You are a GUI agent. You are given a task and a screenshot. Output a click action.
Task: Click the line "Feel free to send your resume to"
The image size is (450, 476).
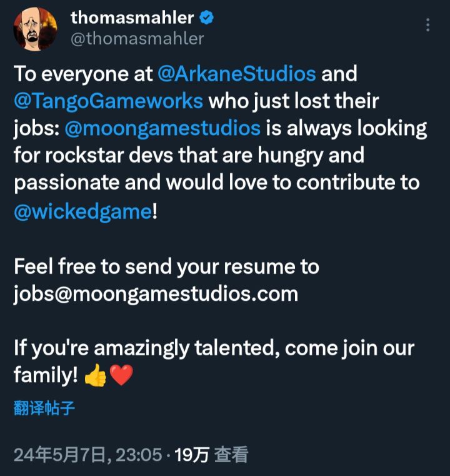click(166, 266)
